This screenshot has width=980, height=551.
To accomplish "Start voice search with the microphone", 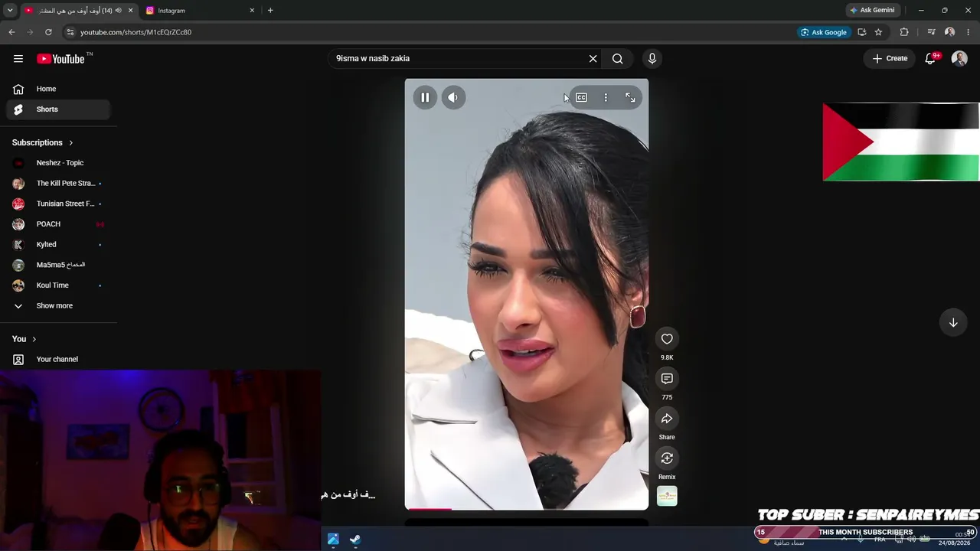I will (652, 59).
